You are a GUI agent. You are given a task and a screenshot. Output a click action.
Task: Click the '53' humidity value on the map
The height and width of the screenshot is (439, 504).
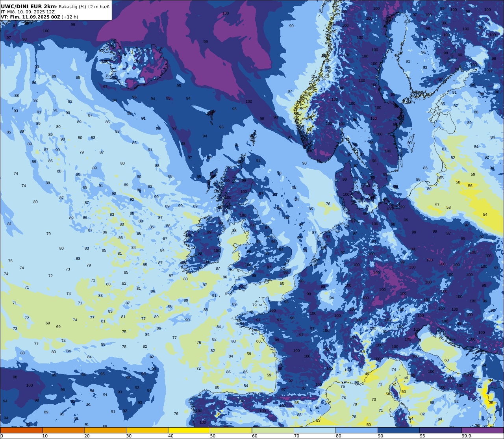318,420
